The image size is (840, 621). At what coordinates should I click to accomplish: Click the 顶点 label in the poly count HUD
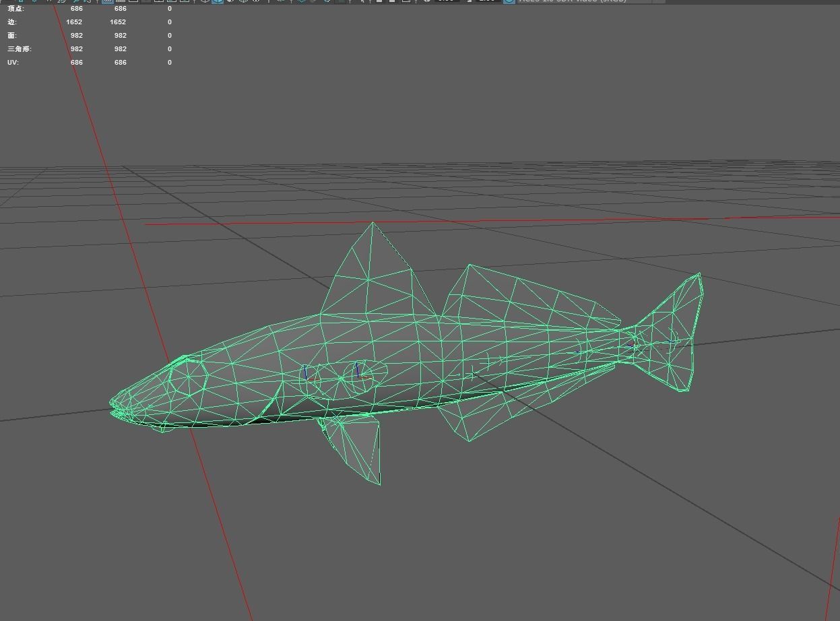[16, 9]
